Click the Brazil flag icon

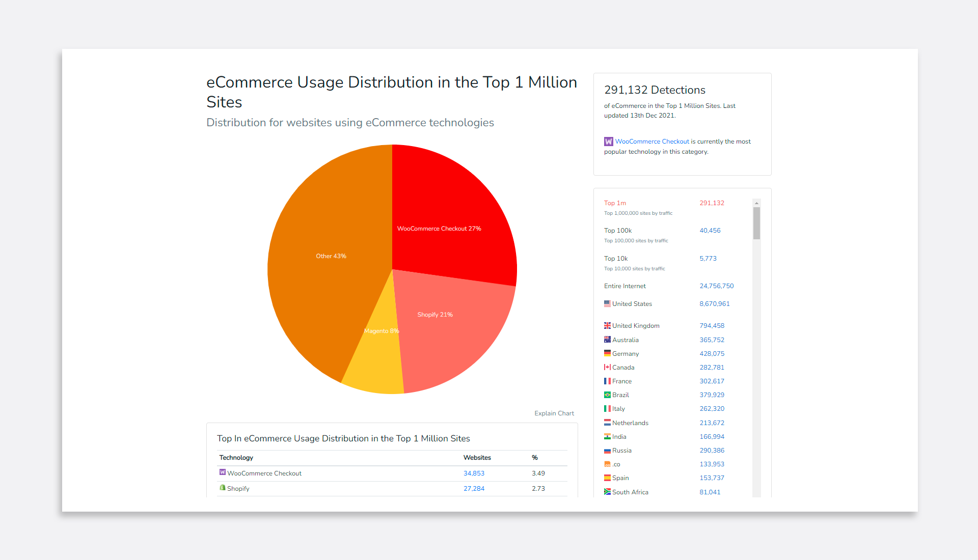pos(607,395)
